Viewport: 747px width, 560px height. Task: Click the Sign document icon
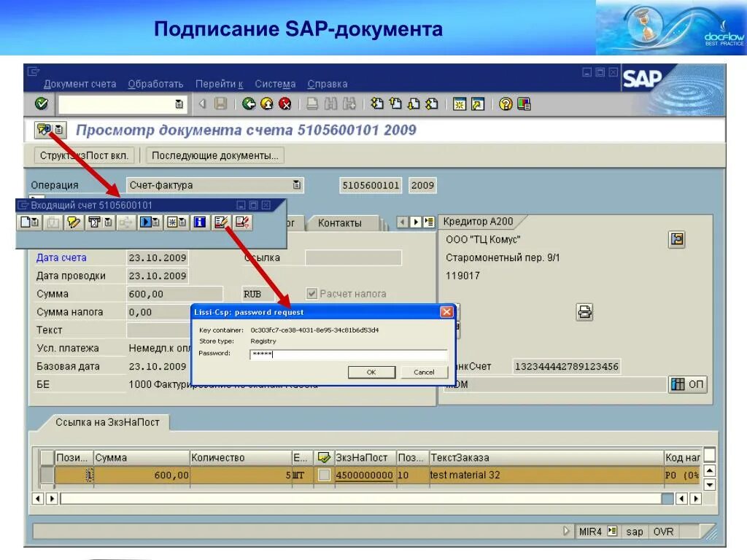coord(220,222)
